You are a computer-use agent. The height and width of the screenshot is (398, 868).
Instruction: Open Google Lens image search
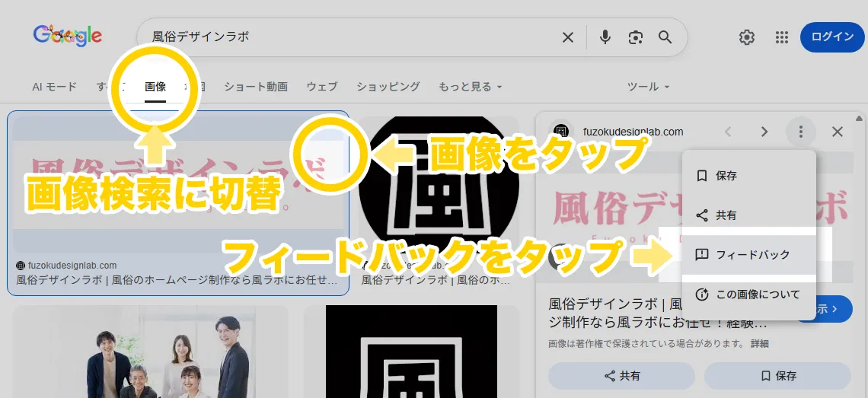click(635, 37)
